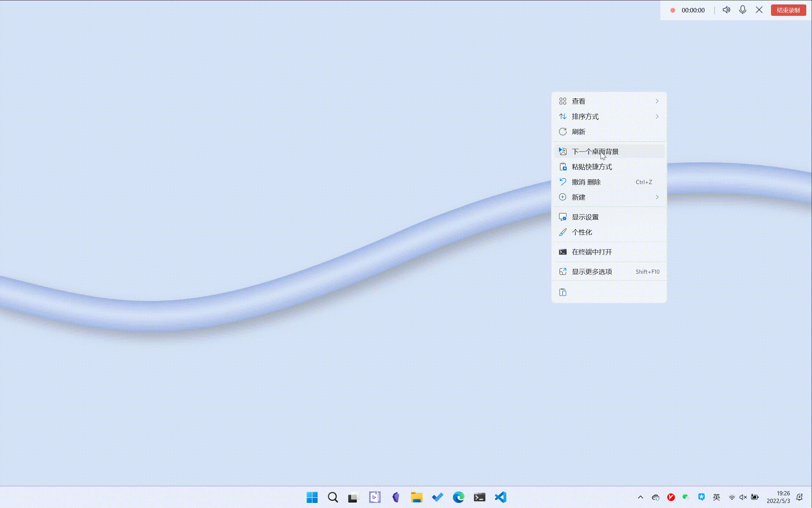Open Obsidian from the taskbar
Image resolution: width=812 pixels, height=508 pixels.
[395, 497]
